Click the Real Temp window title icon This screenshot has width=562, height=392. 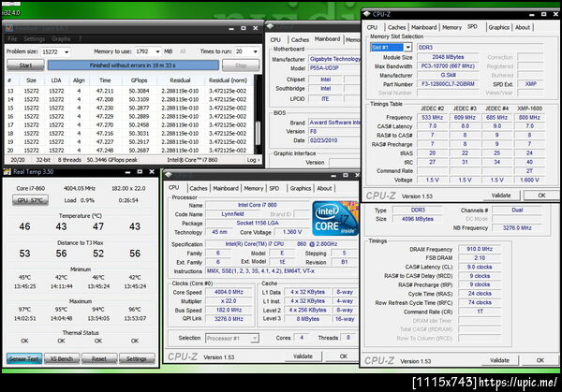(x=7, y=172)
